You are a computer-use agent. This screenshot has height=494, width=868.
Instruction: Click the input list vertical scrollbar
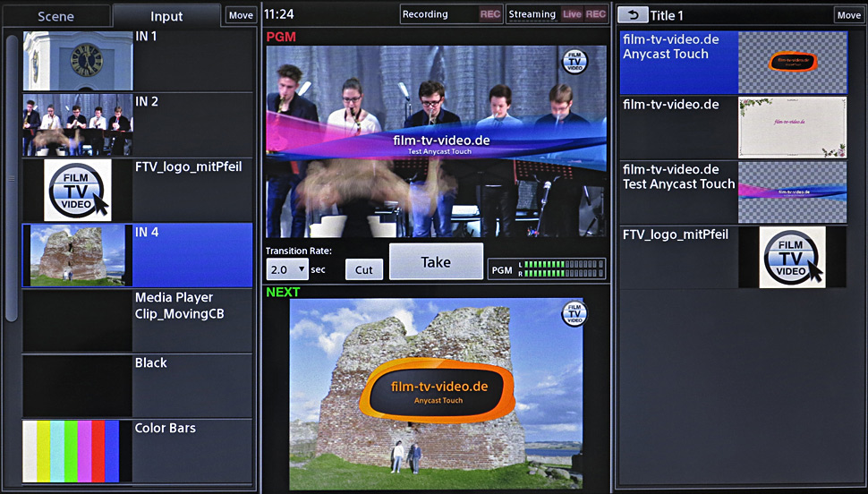pyautogui.click(x=12, y=179)
